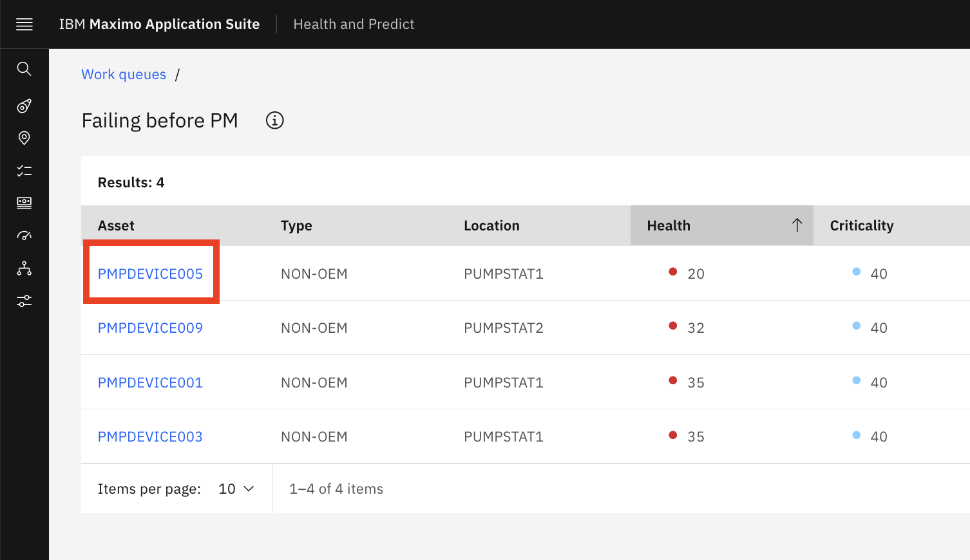Image resolution: width=970 pixels, height=560 pixels.
Task: Click PUMPSTAT2 location cell
Action: coord(504,328)
